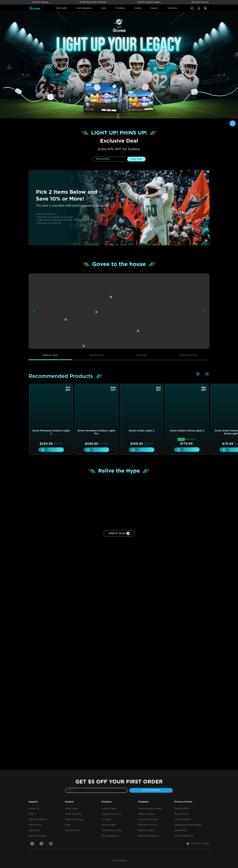Click the US flag region icon
This screenshot has width=238, height=868.
pyautogui.click(x=188, y=843)
